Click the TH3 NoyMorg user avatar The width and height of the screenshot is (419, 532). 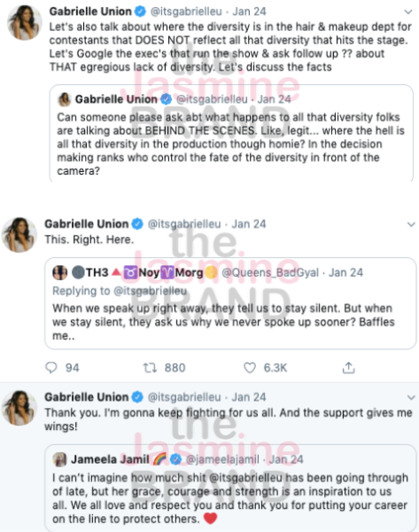[x=59, y=272]
